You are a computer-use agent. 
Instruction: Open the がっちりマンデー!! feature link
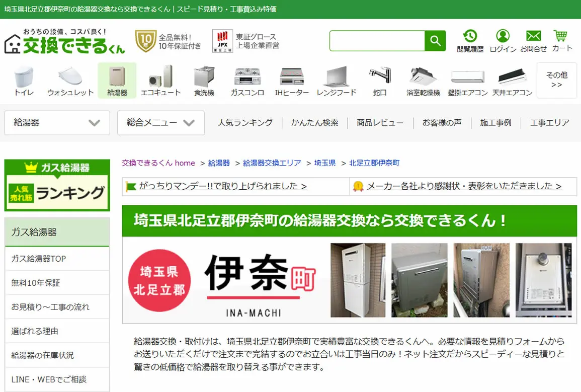pyautogui.click(x=223, y=186)
